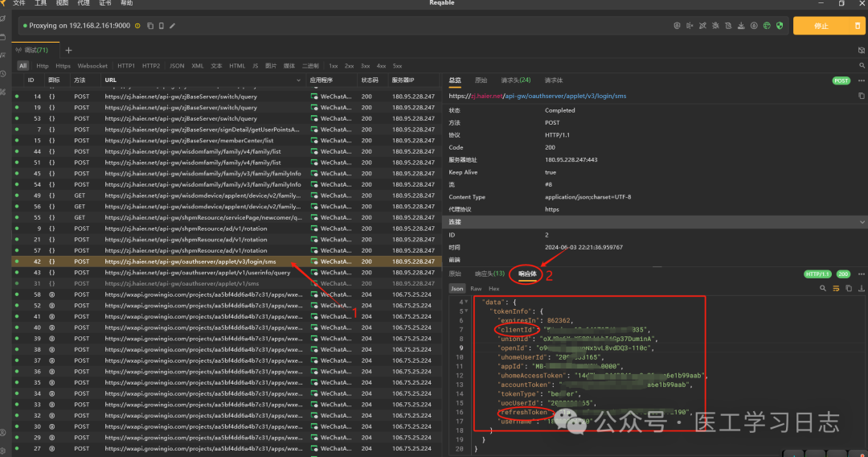The width and height of the screenshot is (868, 457).
Task: Click the orange 停止 button
Action: (x=821, y=26)
